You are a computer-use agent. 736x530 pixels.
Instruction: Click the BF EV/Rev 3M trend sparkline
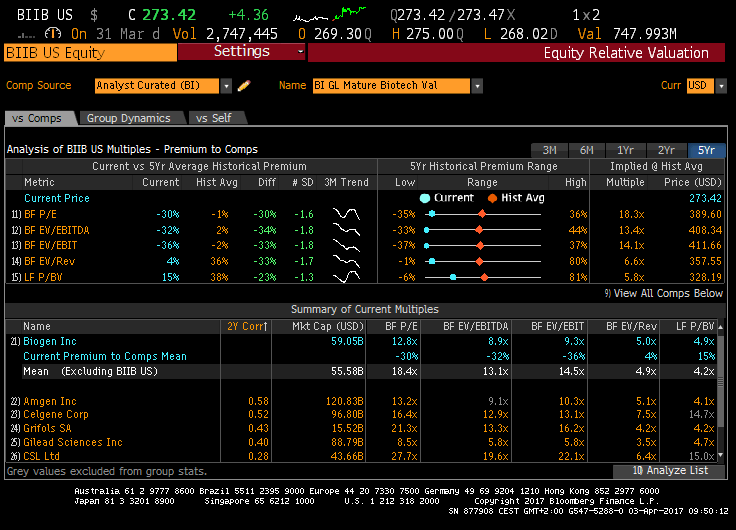(346, 261)
